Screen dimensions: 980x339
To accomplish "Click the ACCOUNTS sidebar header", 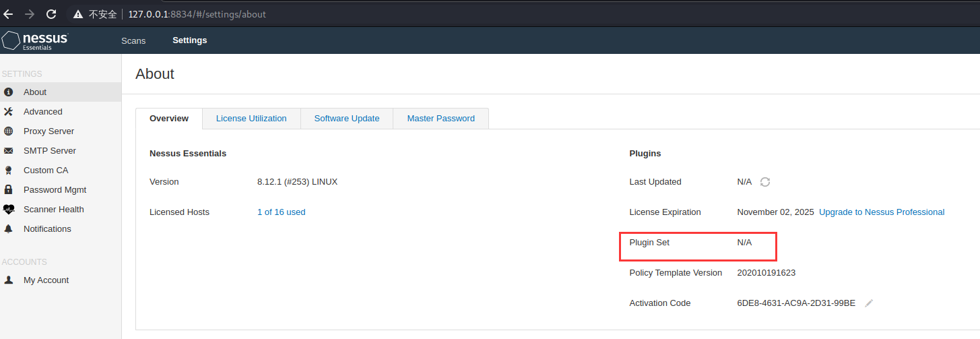I will [24, 262].
